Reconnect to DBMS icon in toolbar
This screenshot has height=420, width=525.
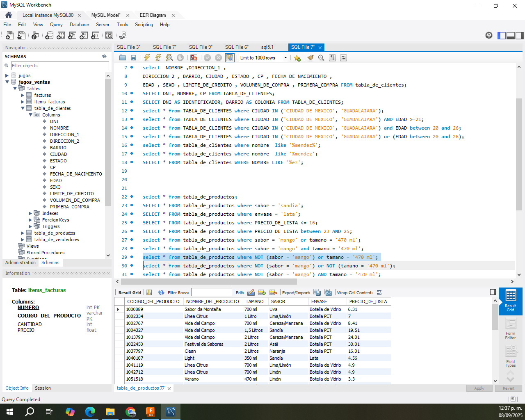coord(122,36)
